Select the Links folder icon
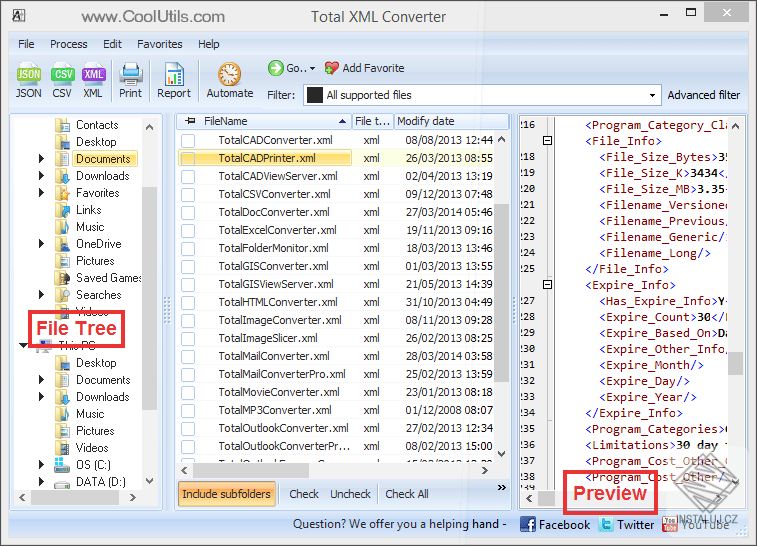This screenshot has width=757, height=546. [x=62, y=210]
